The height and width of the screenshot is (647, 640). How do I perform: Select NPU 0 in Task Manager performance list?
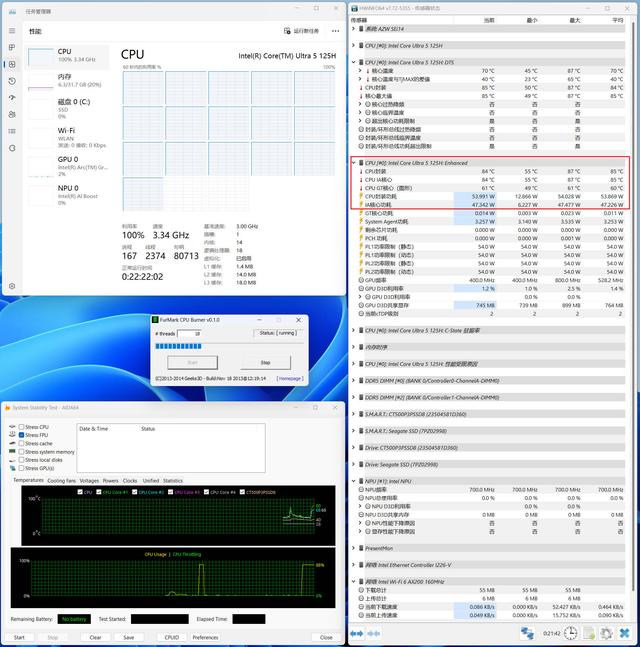(x=67, y=195)
